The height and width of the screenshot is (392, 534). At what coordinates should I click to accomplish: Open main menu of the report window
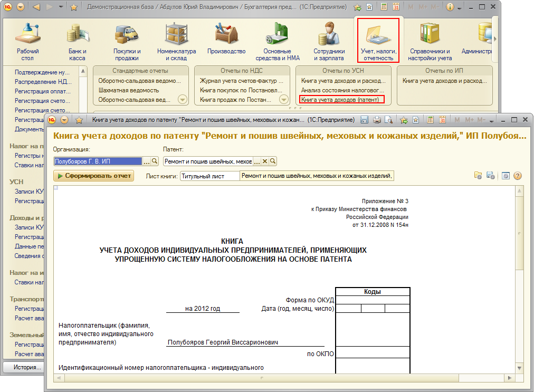click(x=64, y=120)
